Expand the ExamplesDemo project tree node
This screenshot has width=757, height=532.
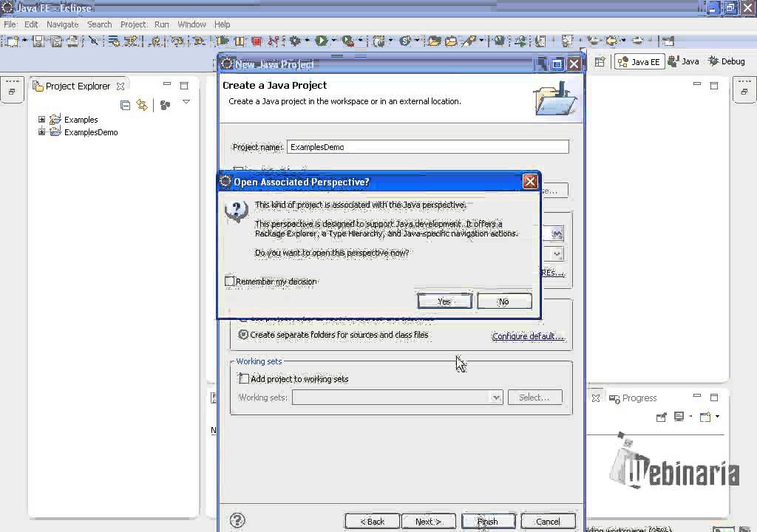(42, 132)
